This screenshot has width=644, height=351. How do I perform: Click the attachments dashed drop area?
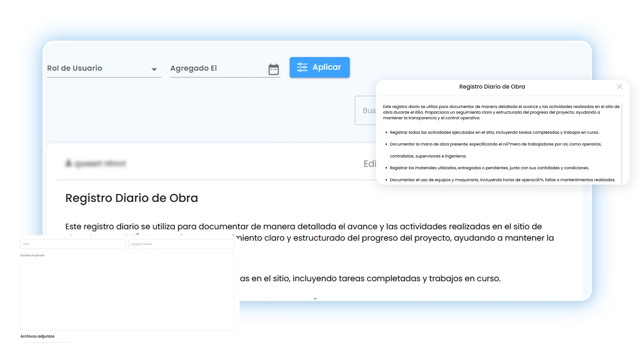pos(48,342)
